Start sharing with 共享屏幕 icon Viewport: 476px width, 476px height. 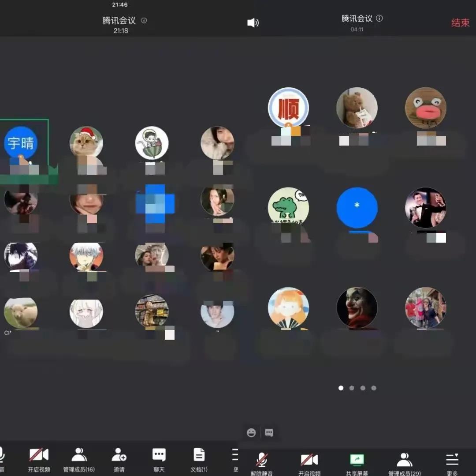(x=357, y=461)
